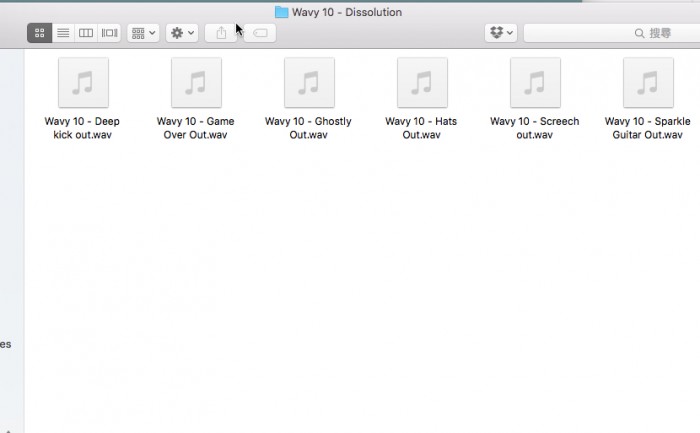
Task: Select the Hats Out.wav icon
Action: click(422, 83)
